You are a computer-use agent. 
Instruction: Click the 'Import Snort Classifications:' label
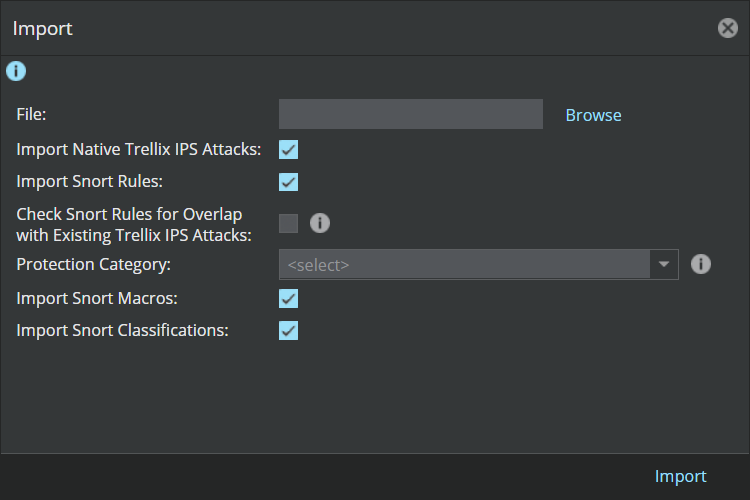click(122, 330)
